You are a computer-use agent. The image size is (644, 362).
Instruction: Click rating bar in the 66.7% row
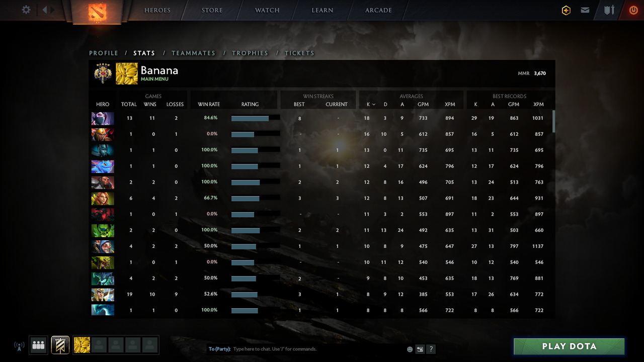point(255,199)
